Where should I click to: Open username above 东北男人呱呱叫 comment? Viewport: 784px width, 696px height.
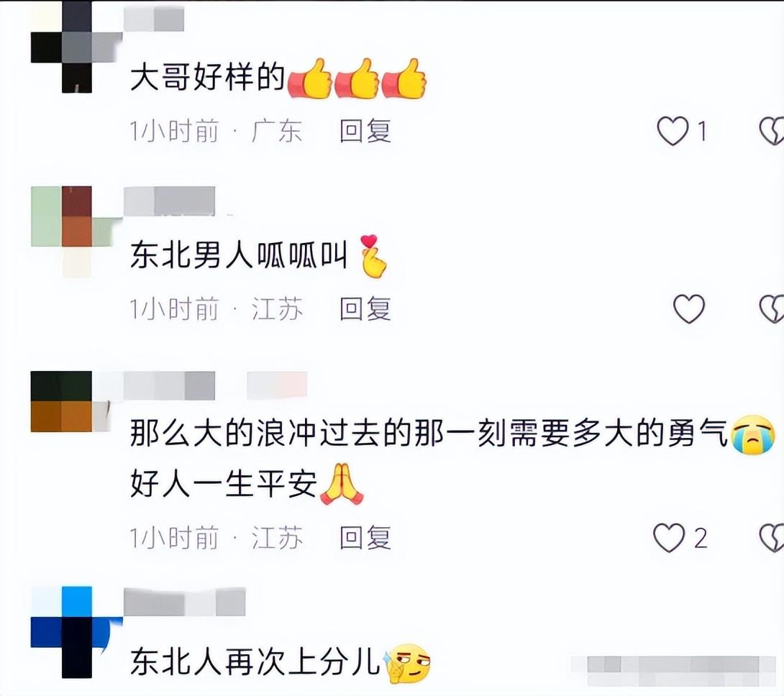coord(169,201)
